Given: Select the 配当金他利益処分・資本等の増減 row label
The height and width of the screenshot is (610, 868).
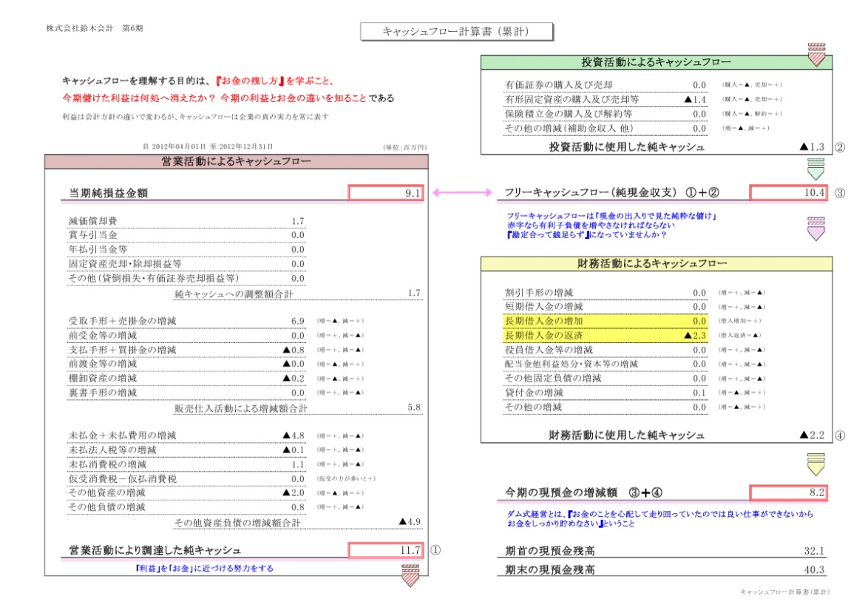Looking at the screenshot, I should pos(572,364).
